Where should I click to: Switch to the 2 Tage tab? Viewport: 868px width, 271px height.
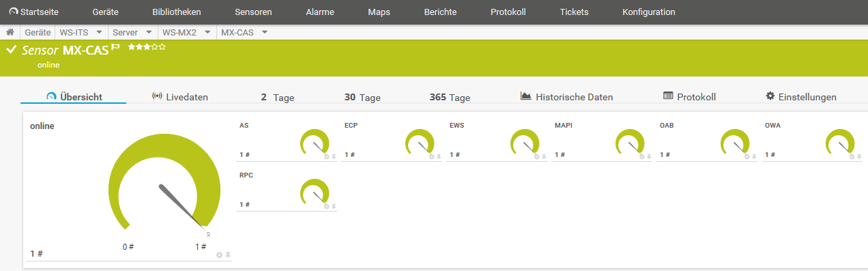pyautogui.click(x=278, y=98)
